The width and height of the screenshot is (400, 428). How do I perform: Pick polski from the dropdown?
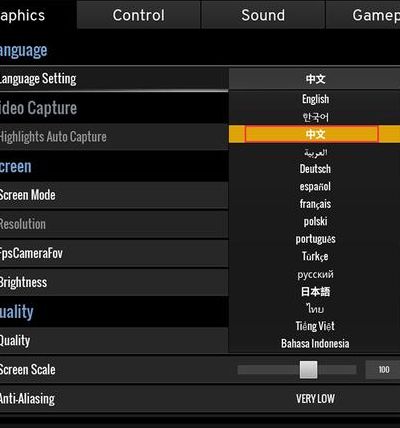pyautogui.click(x=315, y=221)
